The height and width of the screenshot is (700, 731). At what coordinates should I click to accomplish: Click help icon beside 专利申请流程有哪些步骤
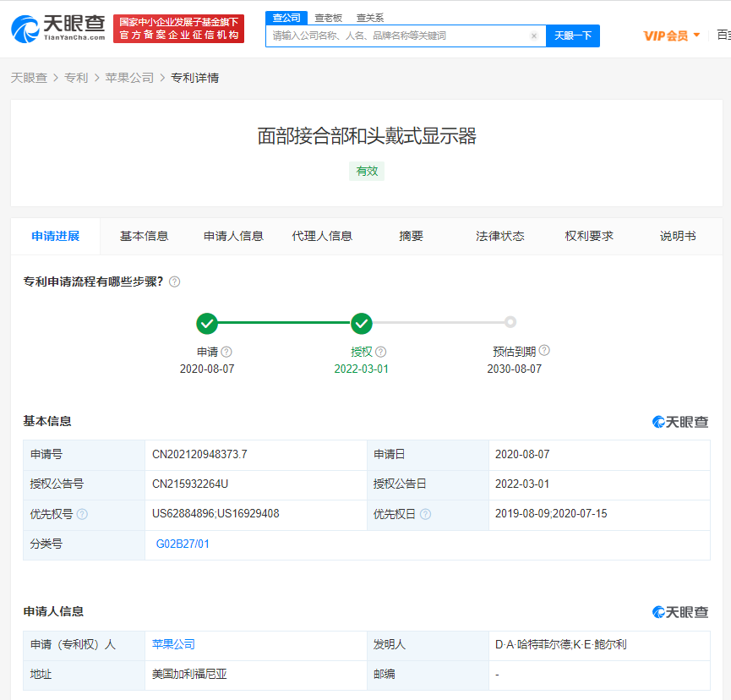coord(174,282)
